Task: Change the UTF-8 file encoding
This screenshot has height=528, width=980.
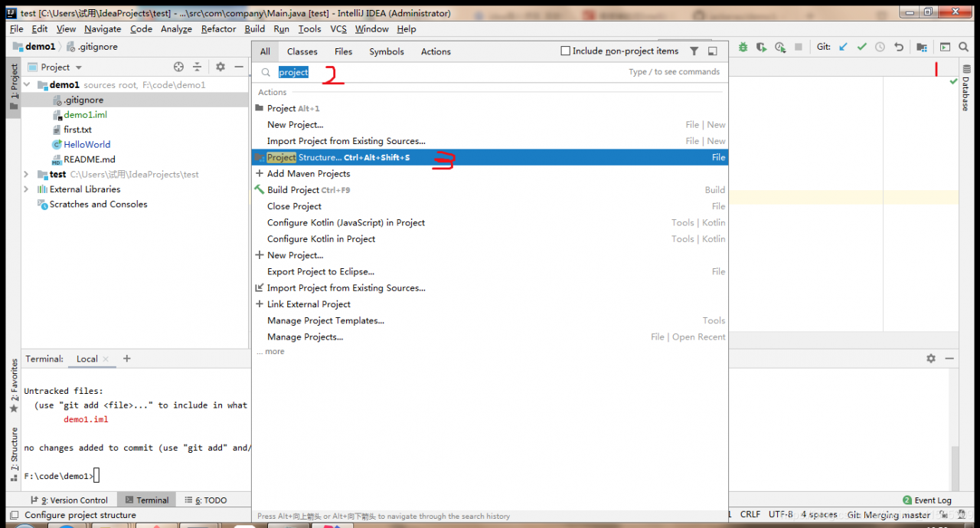Action: 781,515
